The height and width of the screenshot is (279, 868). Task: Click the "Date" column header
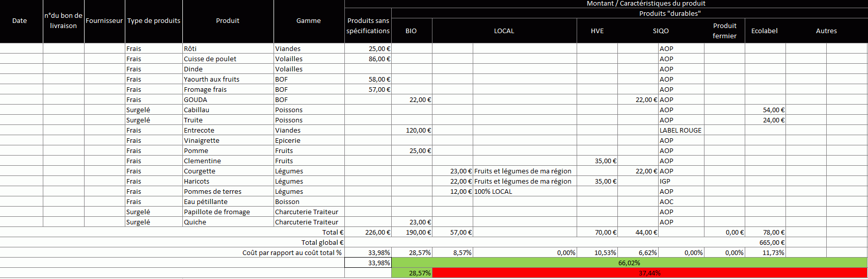click(x=20, y=21)
